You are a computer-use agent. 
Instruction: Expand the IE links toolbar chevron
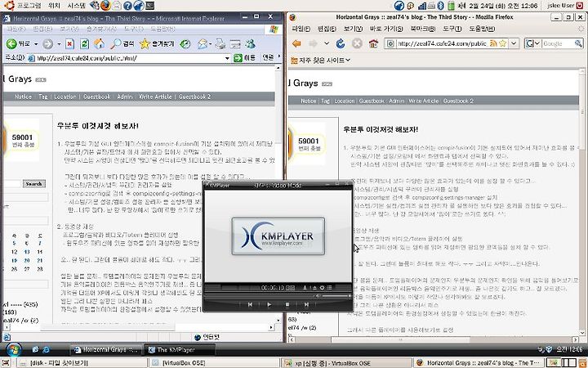[279, 56]
